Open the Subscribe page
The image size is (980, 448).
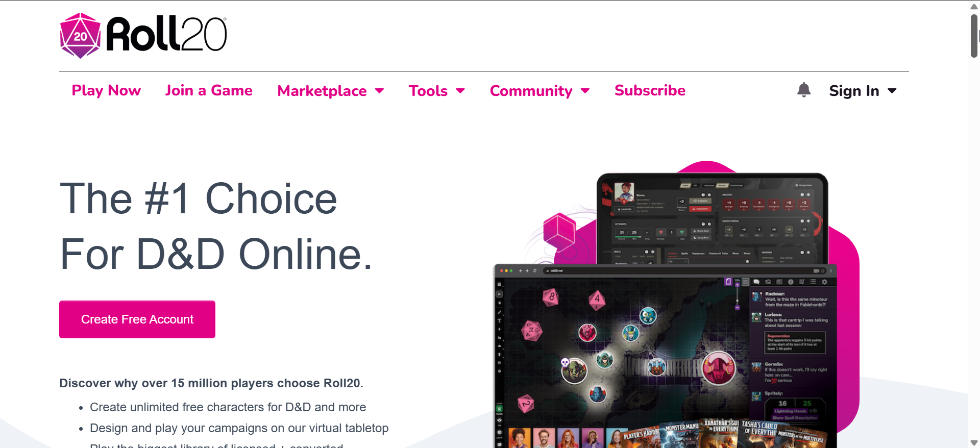click(x=650, y=90)
